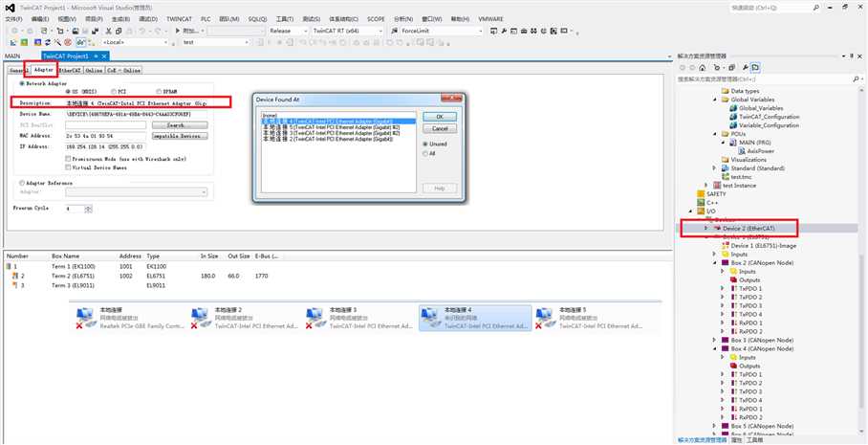868x445 pixels.
Task: Select TwinCAT_Configuration in the tree
Action: pyautogui.click(x=769, y=117)
